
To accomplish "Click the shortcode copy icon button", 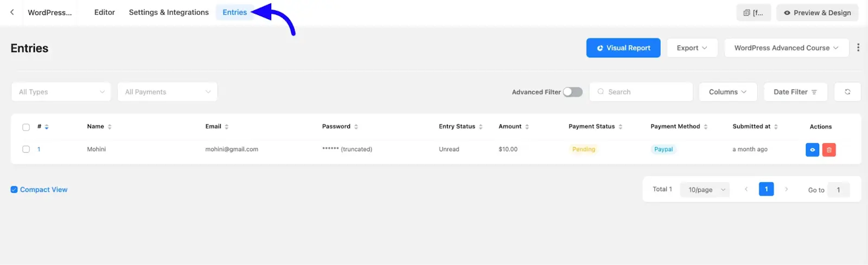I will pyautogui.click(x=753, y=12).
